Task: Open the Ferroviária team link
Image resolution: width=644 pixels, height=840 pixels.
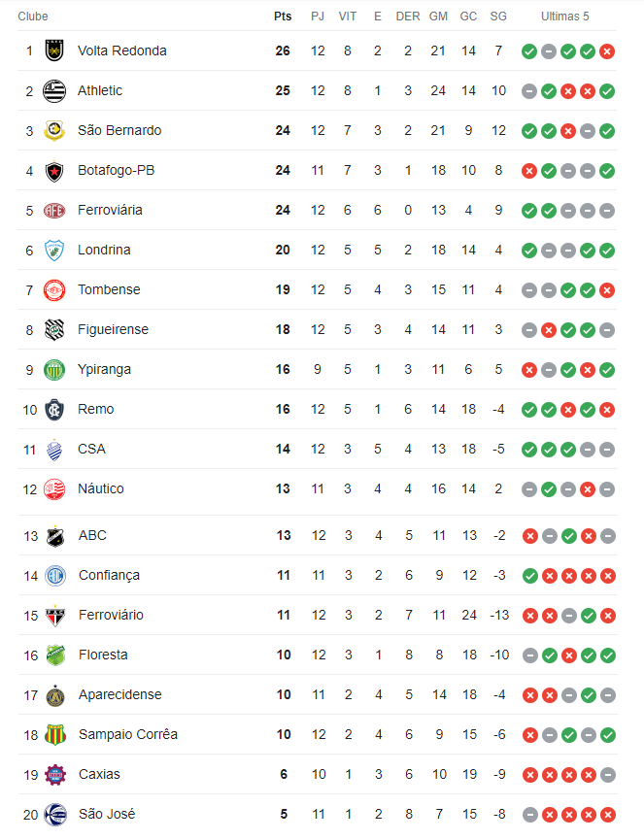Action: tap(110, 210)
